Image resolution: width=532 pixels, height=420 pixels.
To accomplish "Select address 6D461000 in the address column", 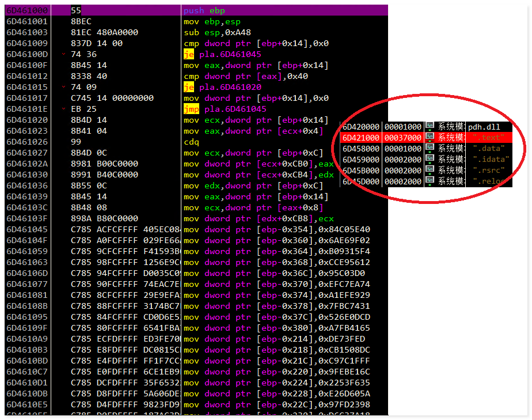I will click(x=28, y=11).
